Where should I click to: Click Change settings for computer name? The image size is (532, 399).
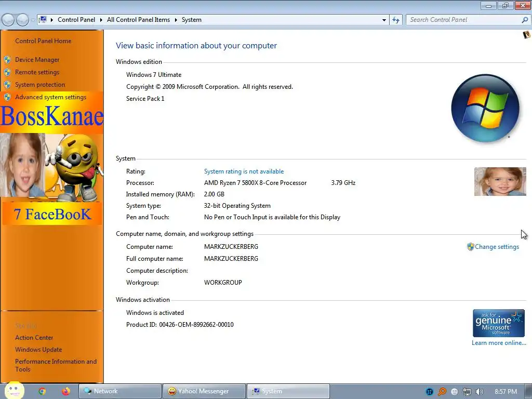coord(497,247)
